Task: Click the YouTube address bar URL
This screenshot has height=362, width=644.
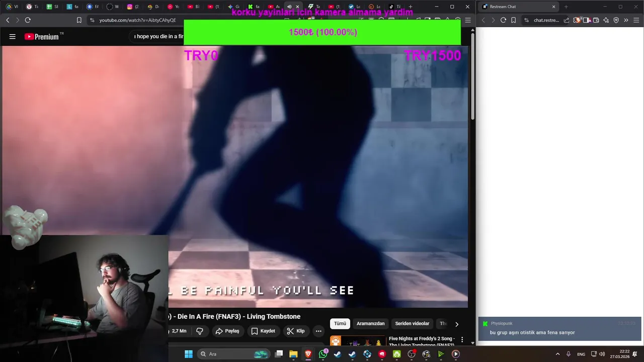Action: tap(137, 20)
